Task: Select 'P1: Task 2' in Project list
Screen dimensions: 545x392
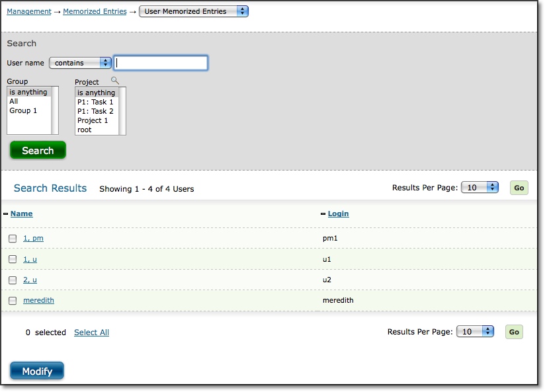Action: pos(97,112)
